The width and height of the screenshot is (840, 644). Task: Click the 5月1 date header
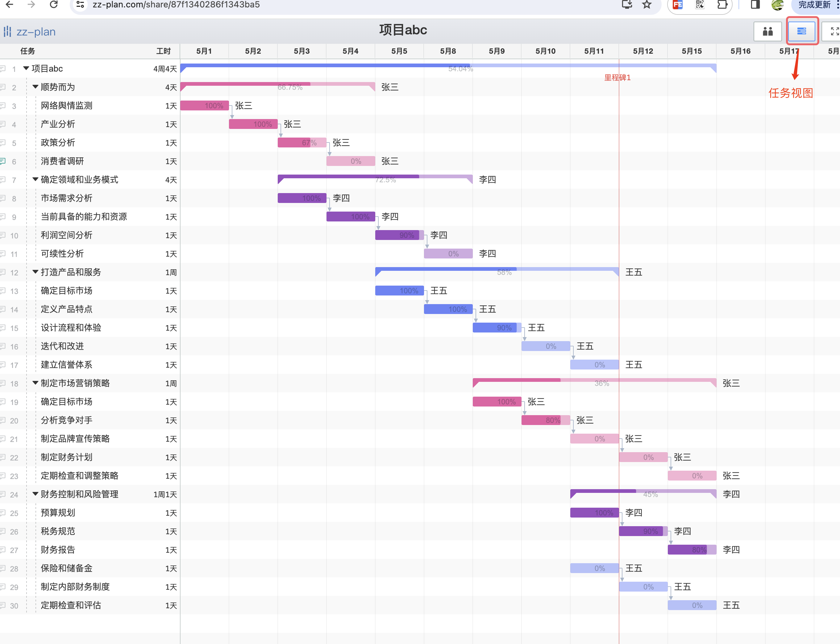coord(204,51)
